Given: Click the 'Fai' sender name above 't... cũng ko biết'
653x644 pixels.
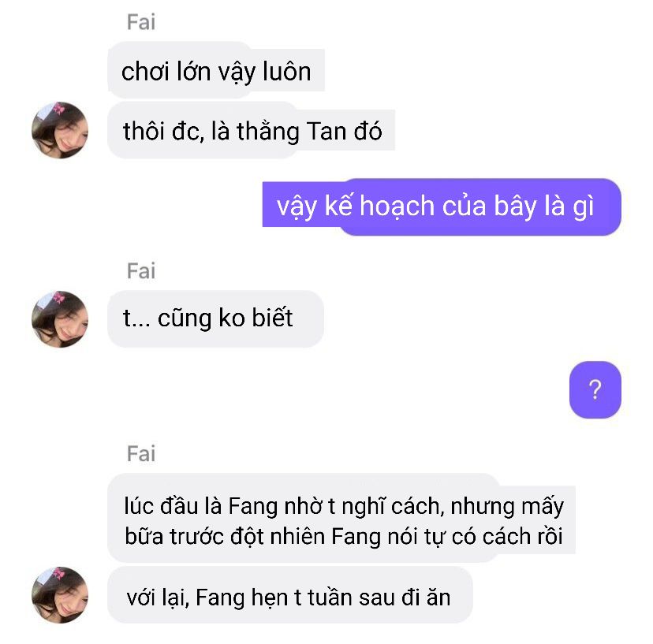Looking at the screenshot, I should (x=141, y=271).
